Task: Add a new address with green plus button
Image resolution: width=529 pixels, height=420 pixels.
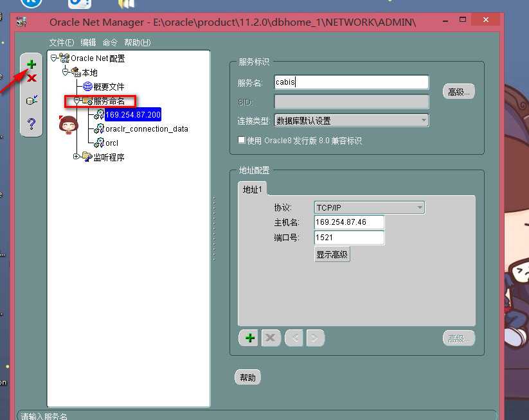Action: 249,338
